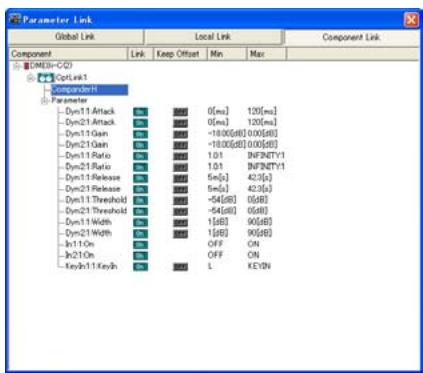Screen dimensions: 423x373
Task: Select the Dyn1:1:Threshold parameter row
Action: (96, 200)
